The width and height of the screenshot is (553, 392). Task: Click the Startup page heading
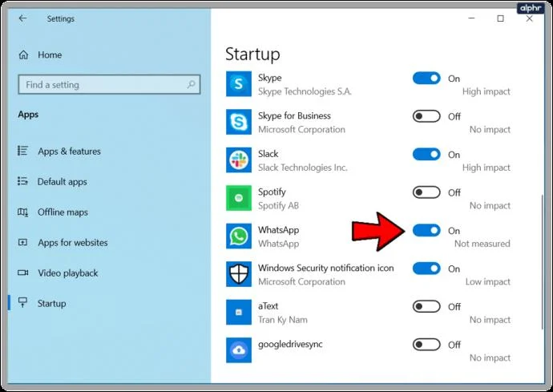pyautogui.click(x=252, y=55)
